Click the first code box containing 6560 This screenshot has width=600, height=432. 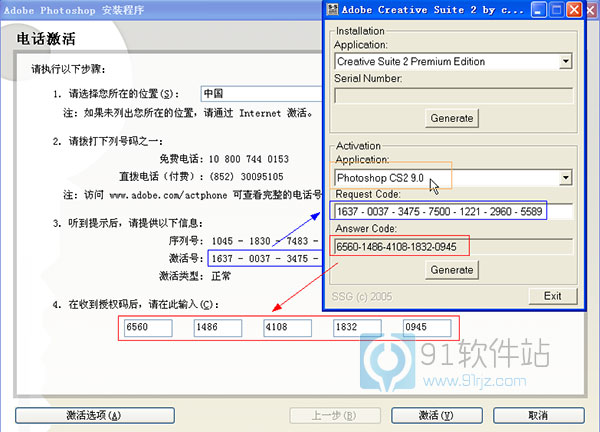click(x=149, y=328)
